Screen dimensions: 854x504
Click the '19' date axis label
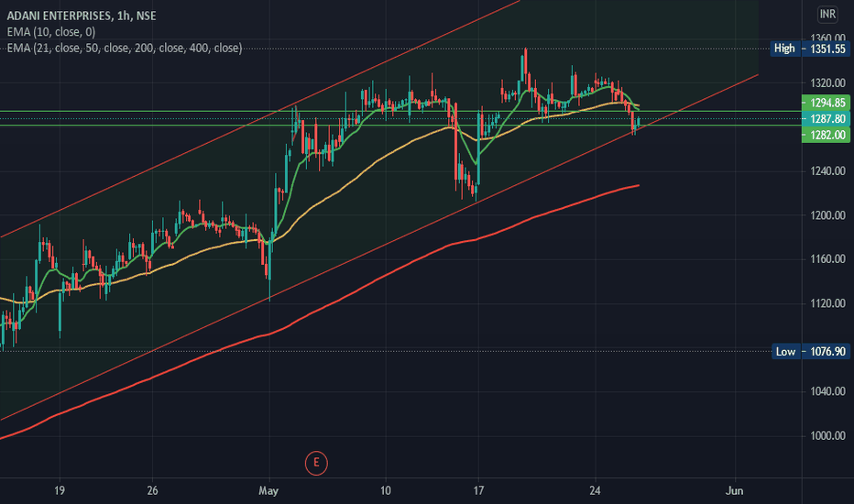point(60,490)
